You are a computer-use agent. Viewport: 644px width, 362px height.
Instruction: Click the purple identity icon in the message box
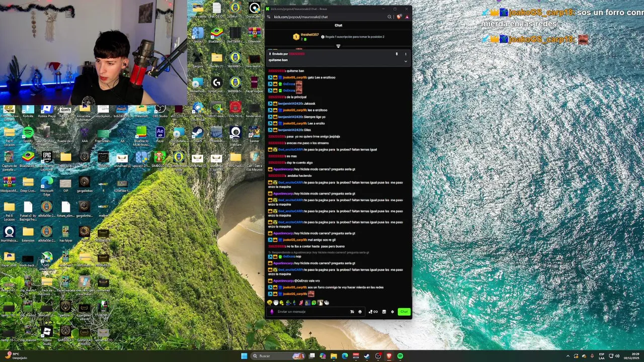click(x=272, y=312)
